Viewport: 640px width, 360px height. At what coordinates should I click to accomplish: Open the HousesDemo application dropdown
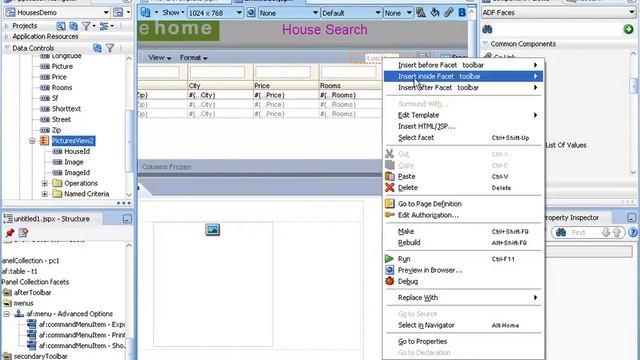coord(106,13)
